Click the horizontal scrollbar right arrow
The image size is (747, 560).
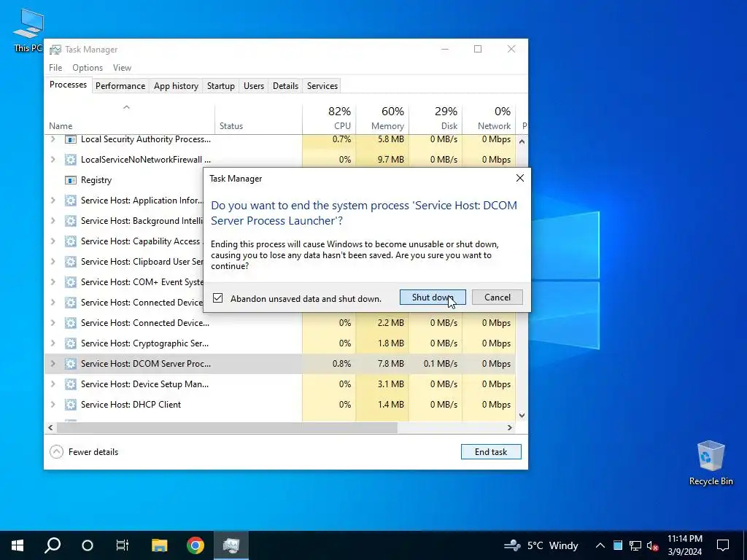(510, 427)
